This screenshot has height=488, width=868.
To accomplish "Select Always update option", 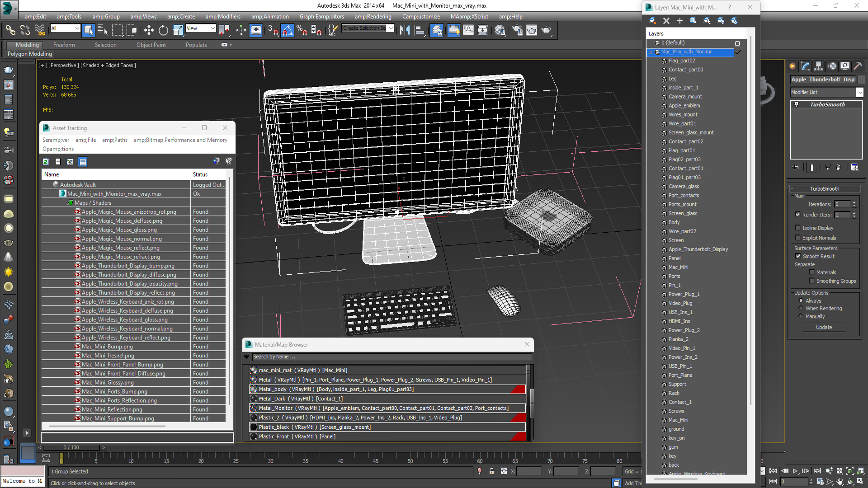I will pyautogui.click(x=801, y=300).
